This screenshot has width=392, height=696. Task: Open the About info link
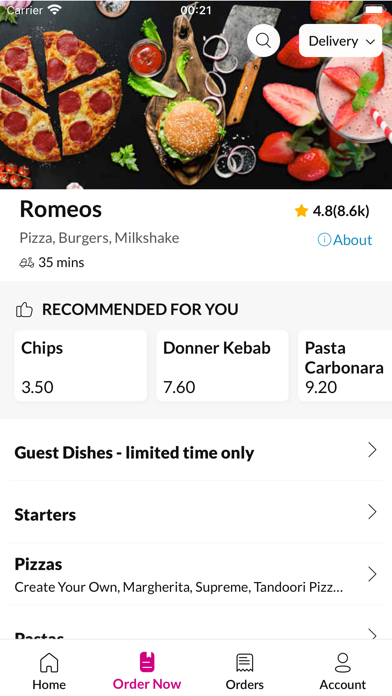pyautogui.click(x=345, y=240)
